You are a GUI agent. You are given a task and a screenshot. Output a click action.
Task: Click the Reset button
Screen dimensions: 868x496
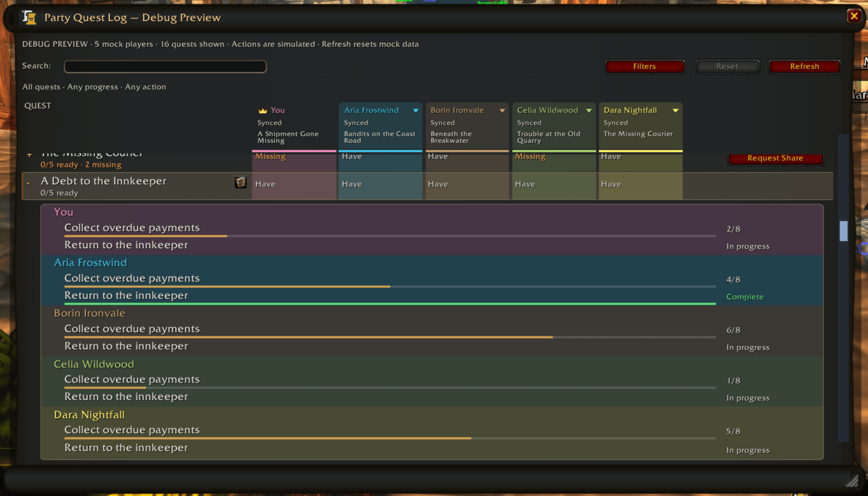(x=727, y=67)
